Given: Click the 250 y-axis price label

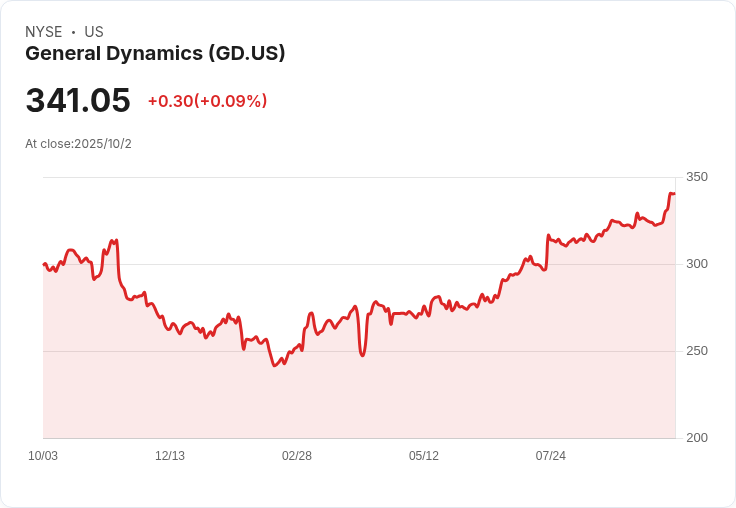Looking at the screenshot, I should tap(697, 351).
